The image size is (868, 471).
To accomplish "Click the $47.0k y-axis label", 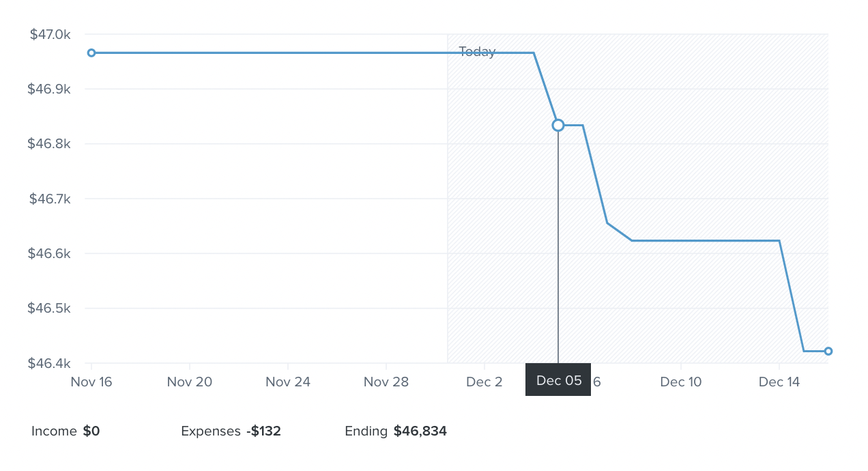I will point(50,34).
